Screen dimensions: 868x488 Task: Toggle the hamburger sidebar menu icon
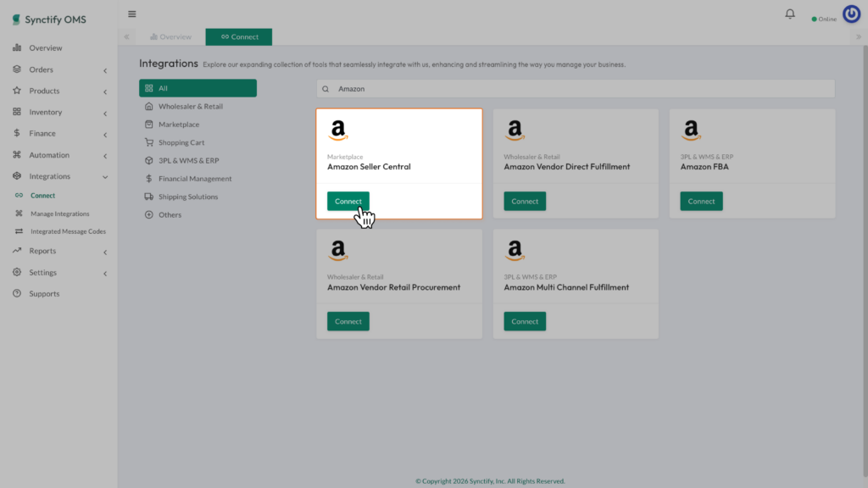point(131,14)
